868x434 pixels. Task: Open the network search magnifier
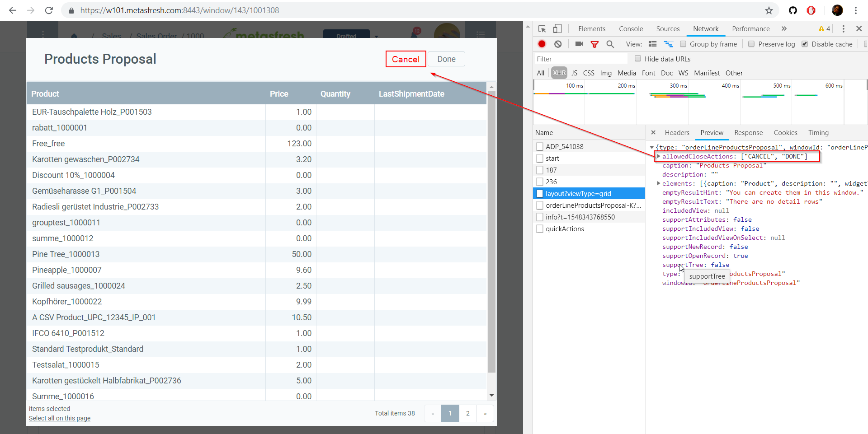pos(610,44)
